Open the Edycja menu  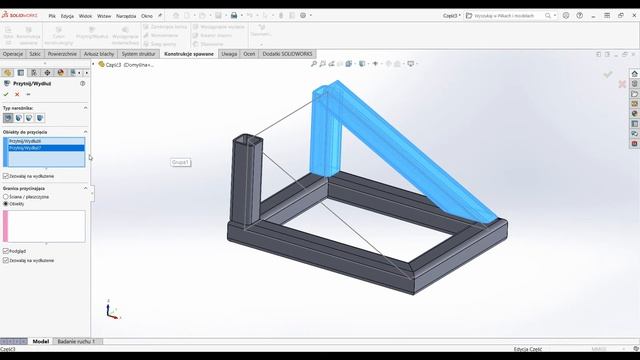coord(67,16)
